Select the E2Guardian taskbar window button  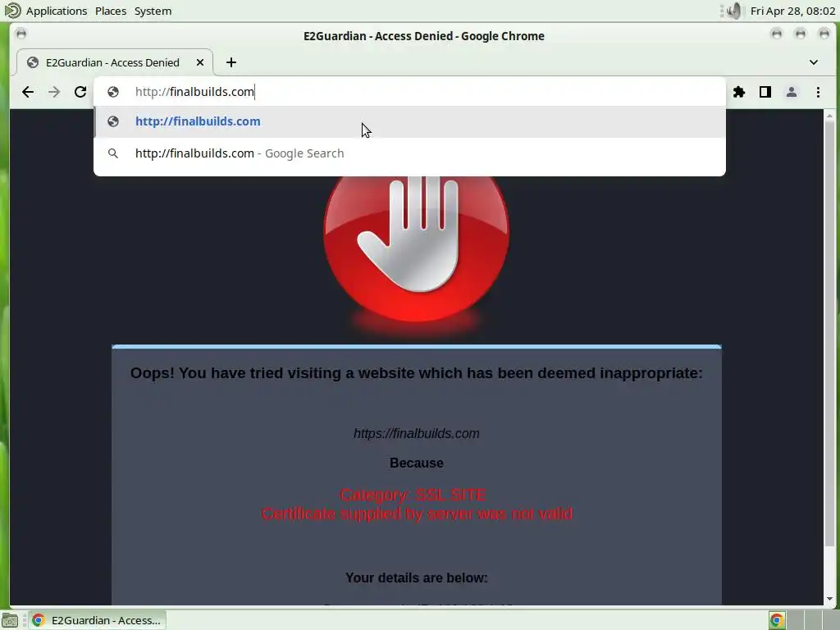coord(98,620)
